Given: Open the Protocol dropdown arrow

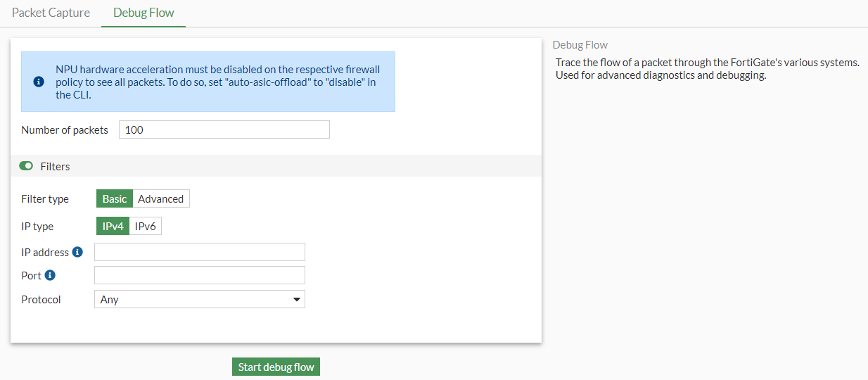Looking at the screenshot, I should 296,300.
